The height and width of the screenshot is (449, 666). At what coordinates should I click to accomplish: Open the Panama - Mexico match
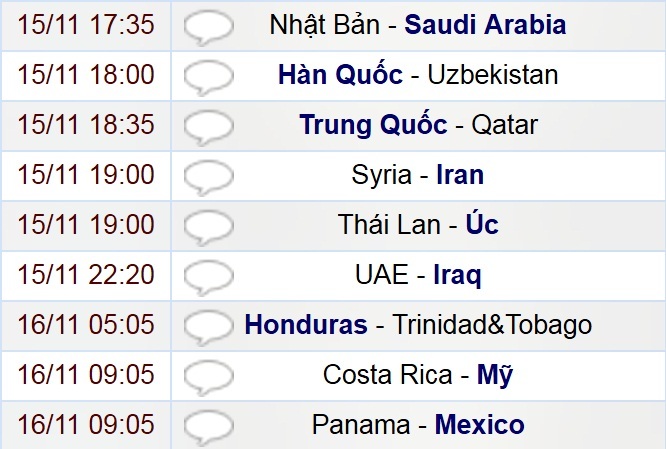pos(418,425)
